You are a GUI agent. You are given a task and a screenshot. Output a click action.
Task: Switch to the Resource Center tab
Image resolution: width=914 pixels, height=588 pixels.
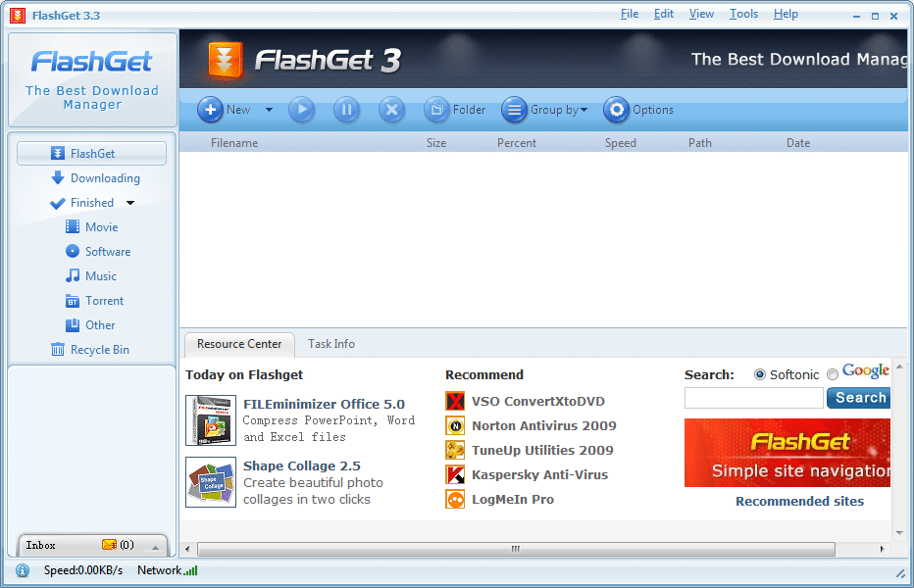[239, 344]
